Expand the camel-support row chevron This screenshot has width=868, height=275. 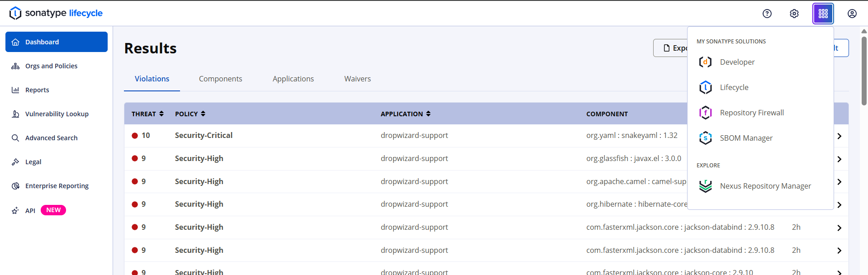tap(840, 182)
